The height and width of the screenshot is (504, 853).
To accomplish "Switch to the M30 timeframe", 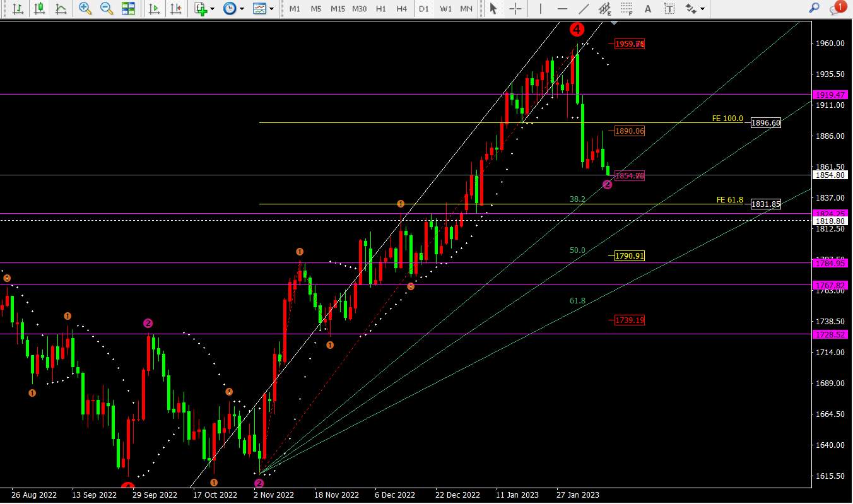I will 360,9.
